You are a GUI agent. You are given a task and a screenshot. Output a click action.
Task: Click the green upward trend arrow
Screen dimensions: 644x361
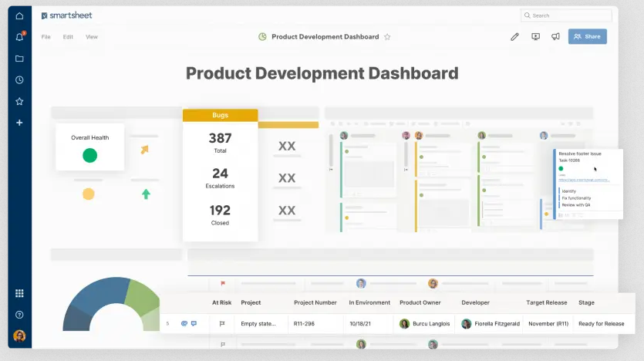click(146, 194)
